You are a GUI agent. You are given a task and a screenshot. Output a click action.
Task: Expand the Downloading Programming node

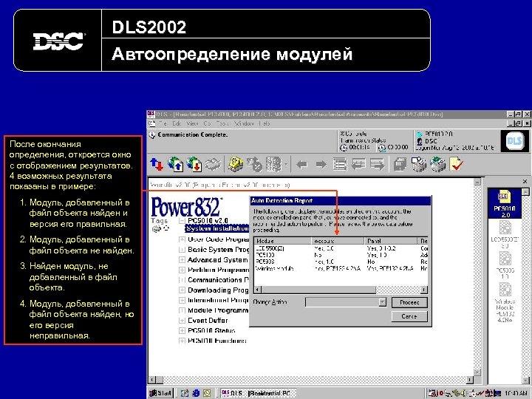point(182,290)
